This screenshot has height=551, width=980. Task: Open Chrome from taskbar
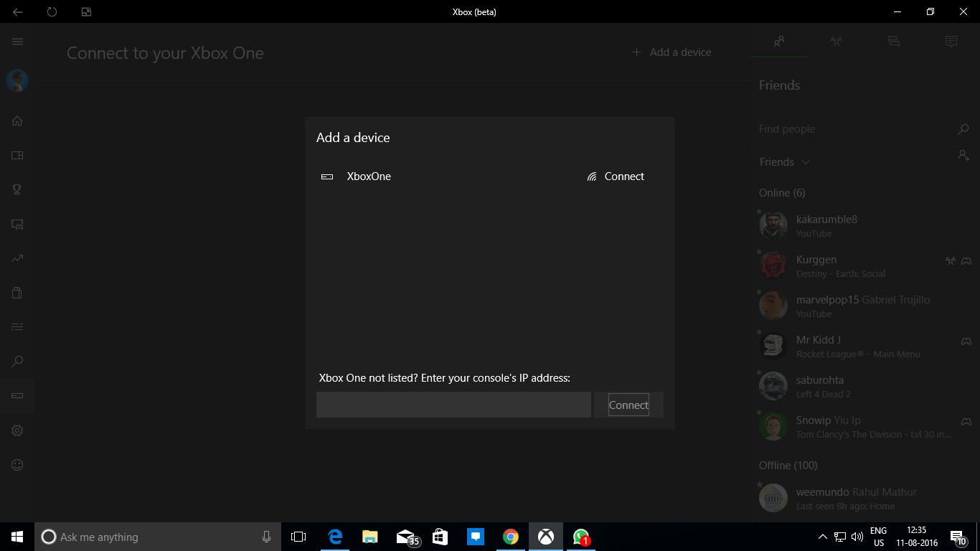click(x=510, y=537)
